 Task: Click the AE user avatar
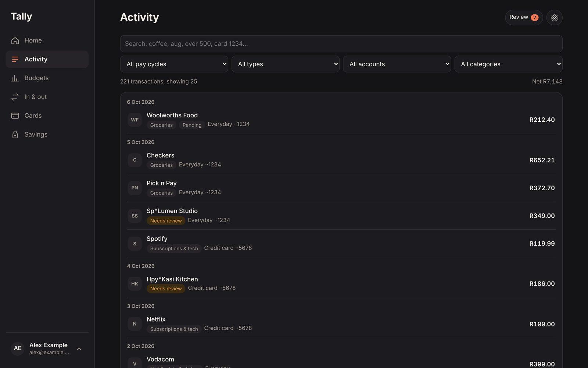pos(18,348)
